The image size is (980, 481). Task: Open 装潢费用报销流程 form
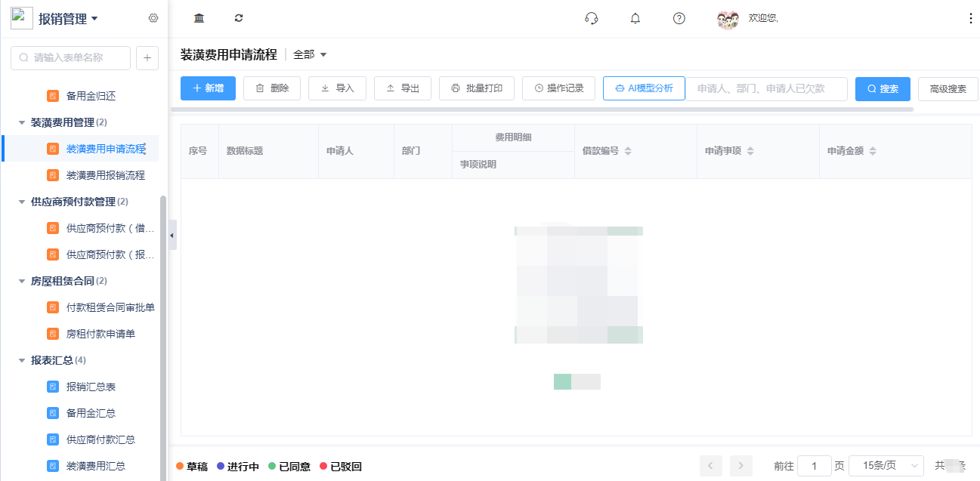[105, 175]
